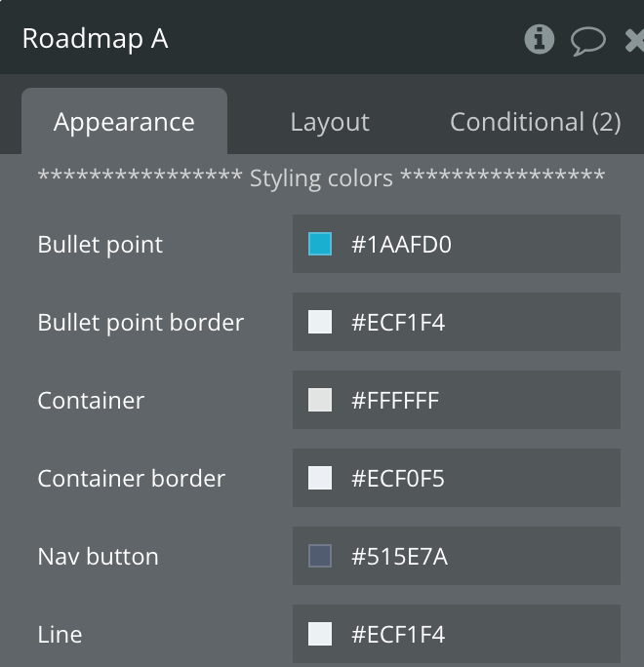
Task: Click the Nav button dark color swatch
Action: 320,556
